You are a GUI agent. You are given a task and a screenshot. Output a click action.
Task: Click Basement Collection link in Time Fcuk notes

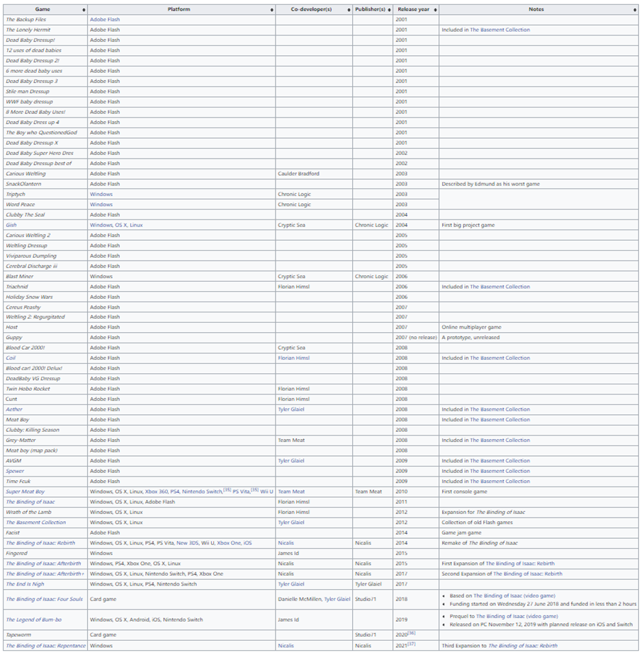click(x=499, y=482)
